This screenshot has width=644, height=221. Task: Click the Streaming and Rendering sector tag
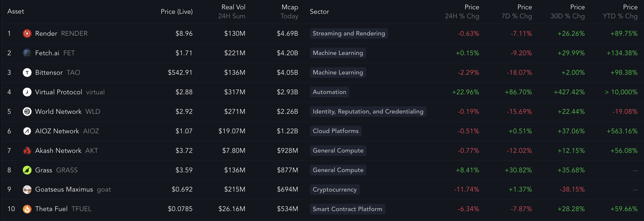point(349,33)
